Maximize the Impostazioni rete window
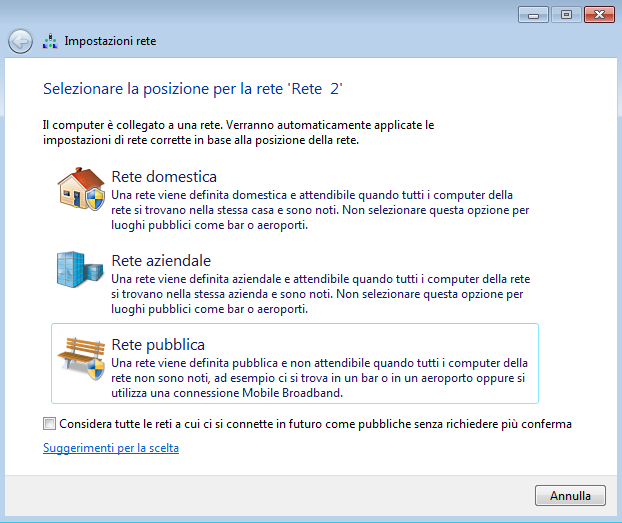The image size is (622, 523). coord(566,15)
